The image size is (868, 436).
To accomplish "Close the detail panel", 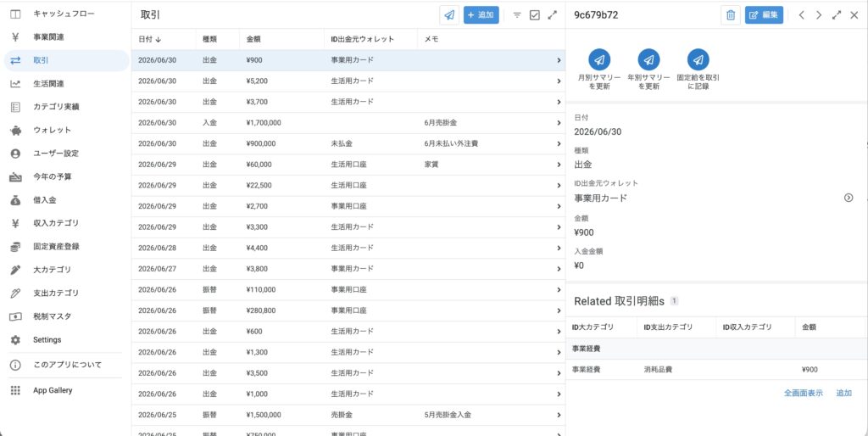I will coord(854,15).
